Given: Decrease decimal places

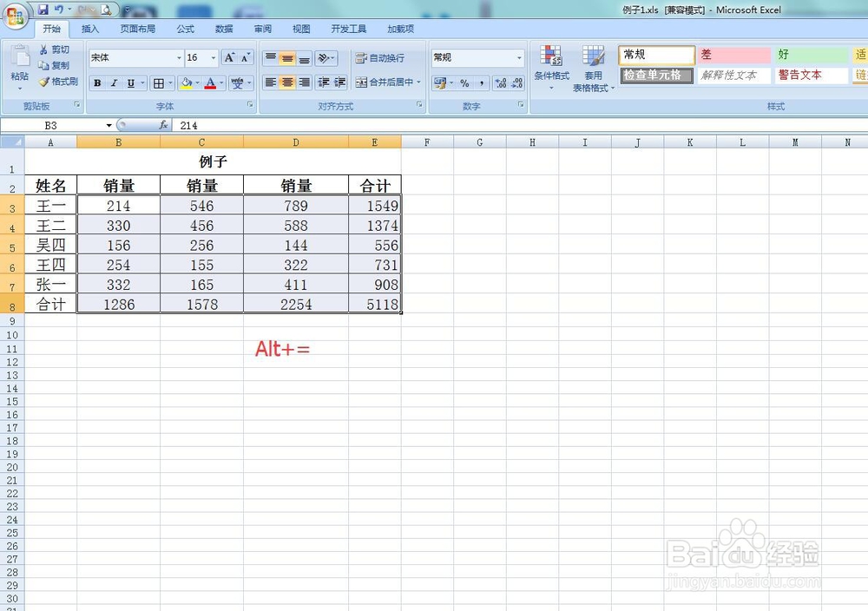Looking at the screenshot, I should point(517,83).
